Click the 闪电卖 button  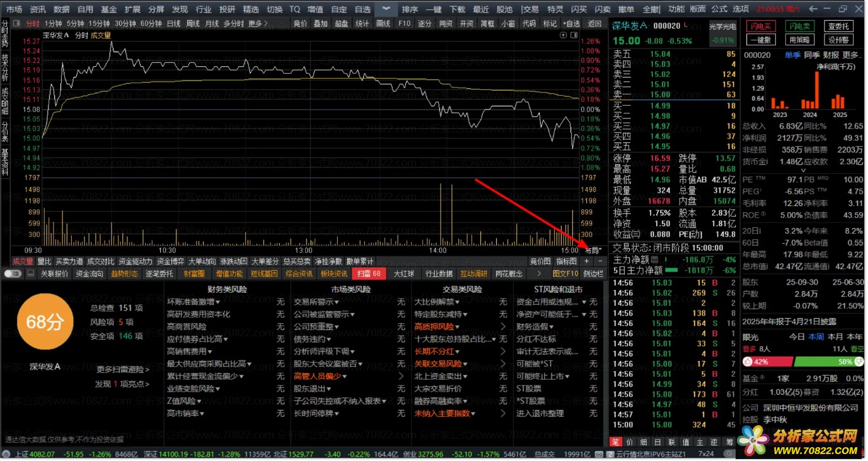pyautogui.click(x=799, y=26)
